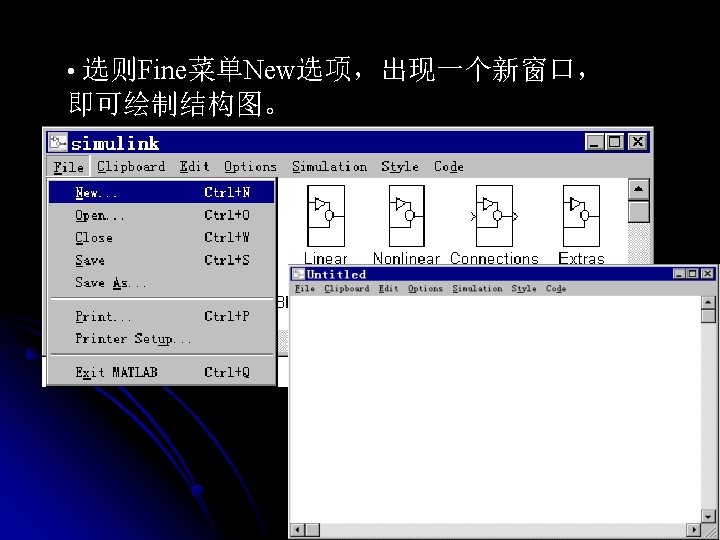Choose Printer Setup... from the File menu
This screenshot has width=720, height=540.
(x=162, y=338)
